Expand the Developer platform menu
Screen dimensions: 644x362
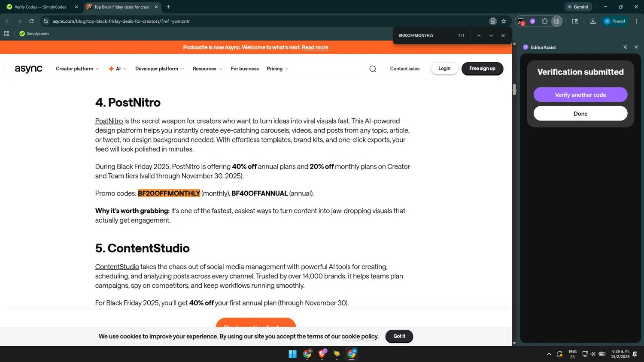pyautogui.click(x=159, y=69)
